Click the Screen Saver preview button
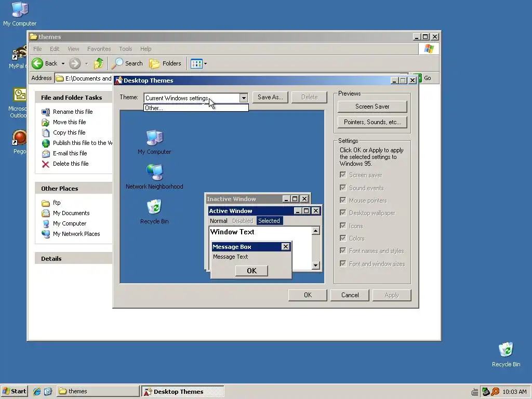This screenshot has width=532, height=399. pos(372,107)
